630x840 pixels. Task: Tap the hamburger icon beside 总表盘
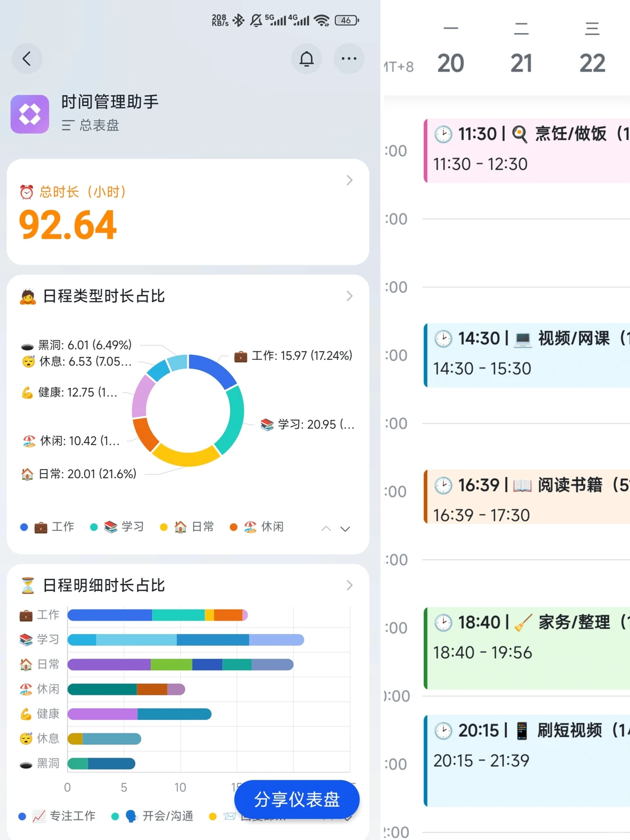pos(68,125)
